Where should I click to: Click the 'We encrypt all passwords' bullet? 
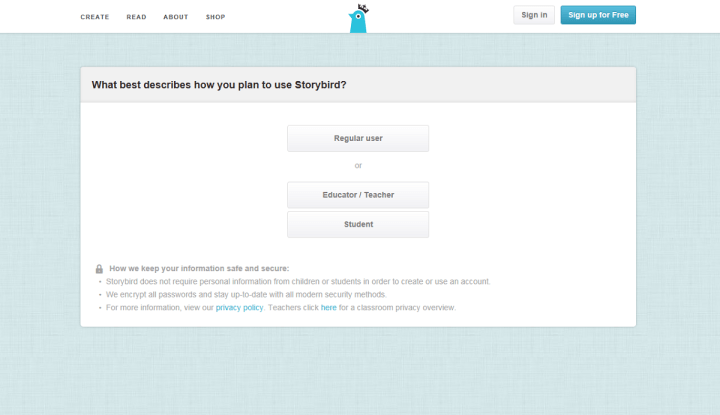pyautogui.click(x=246, y=294)
